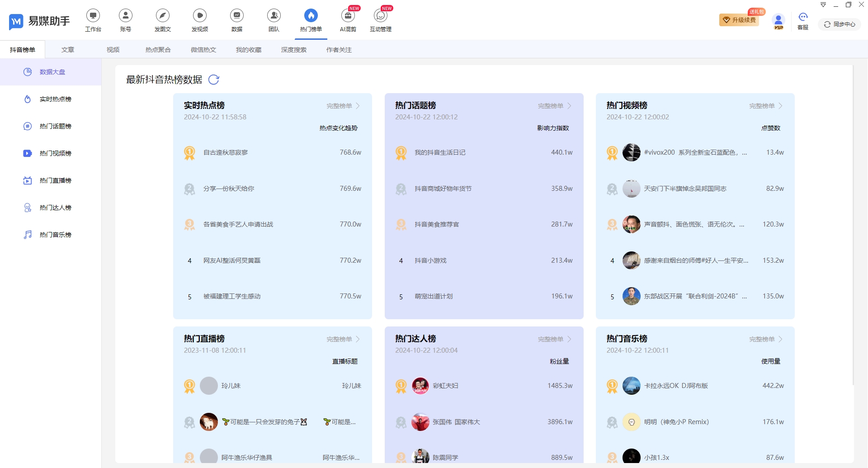Click the 账号 account icon
Screen dimensions: 868x468
126,16
